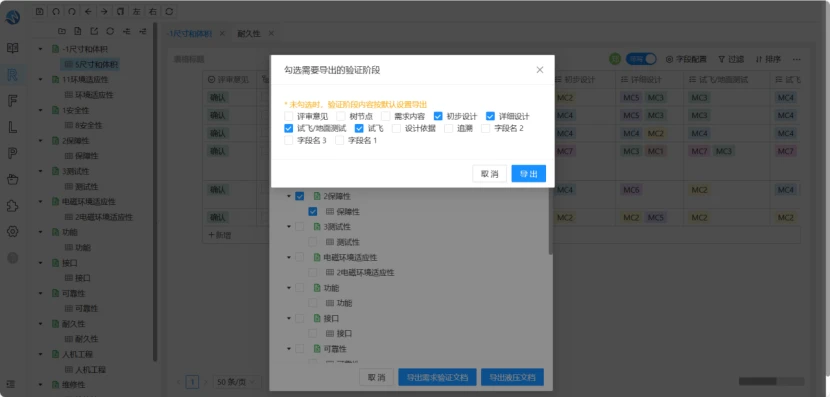The width and height of the screenshot is (830, 397).
Task: Close the -1尺寸和体积 tab
Action: point(222,34)
